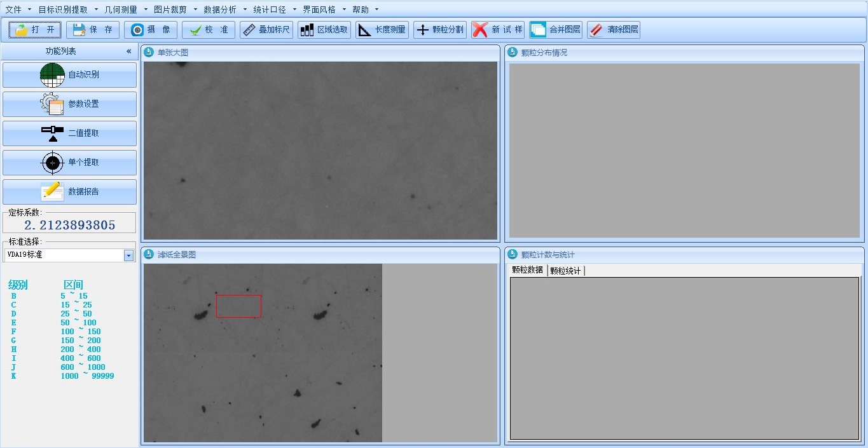This screenshot has height=448, width=868.
Task: Open parameter settings (参数设置)
Action: click(70, 104)
